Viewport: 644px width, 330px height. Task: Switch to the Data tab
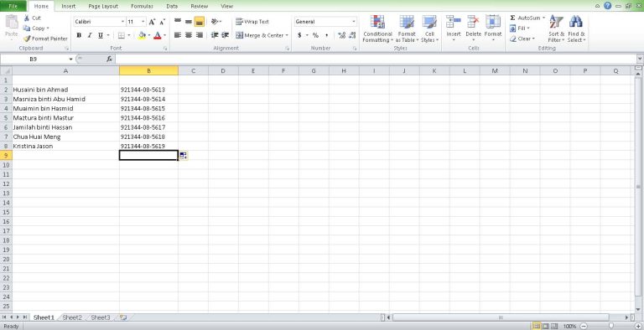172,6
